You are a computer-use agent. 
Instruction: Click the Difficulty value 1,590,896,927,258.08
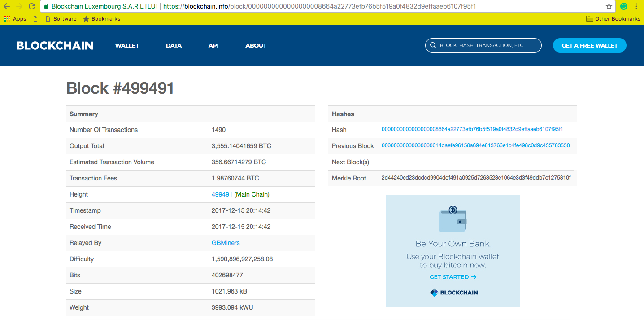[242, 259]
